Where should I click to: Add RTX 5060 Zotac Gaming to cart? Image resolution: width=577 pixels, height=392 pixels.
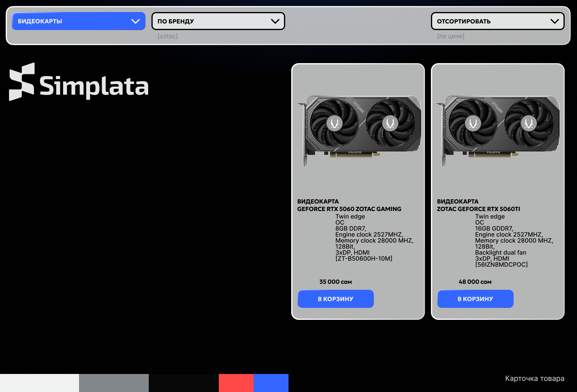click(x=336, y=299)
